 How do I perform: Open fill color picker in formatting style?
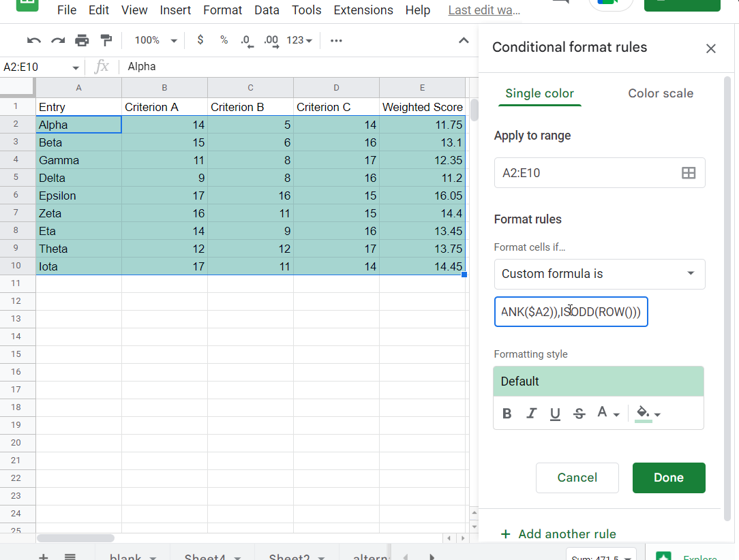pyautogui.click(x=648, y=414)
